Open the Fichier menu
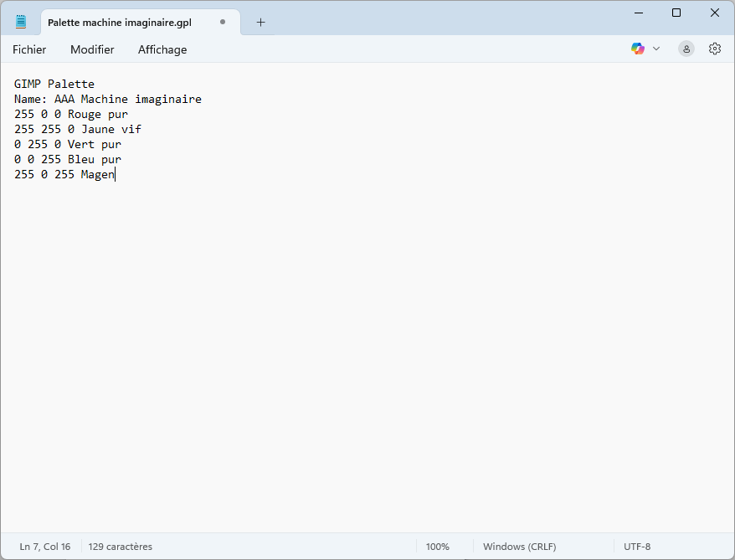 tap(29, 49)
